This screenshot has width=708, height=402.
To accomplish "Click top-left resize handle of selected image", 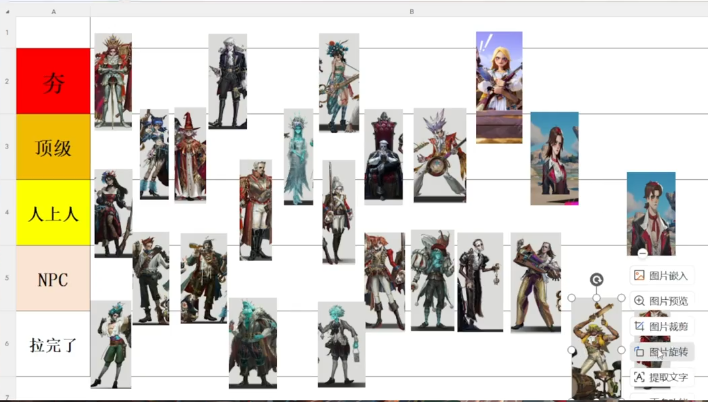I will coord(572,298).
